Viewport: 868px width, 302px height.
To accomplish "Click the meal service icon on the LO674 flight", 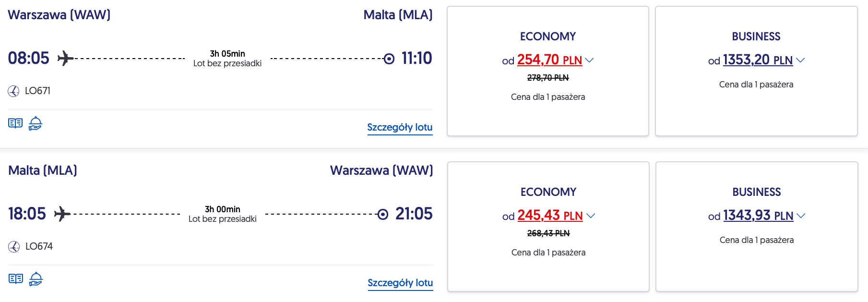I will [x=36, y=279].
